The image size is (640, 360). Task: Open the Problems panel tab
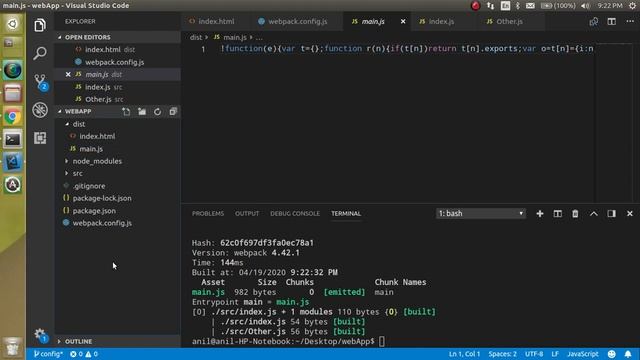208,213
